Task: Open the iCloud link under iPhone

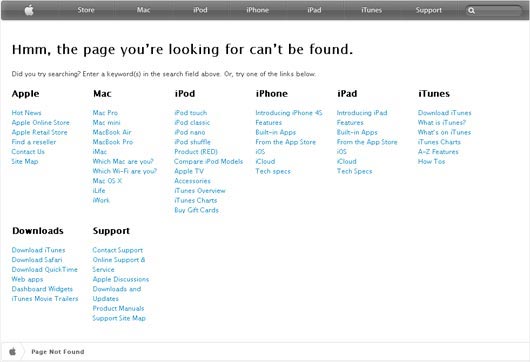Action: tap(265, 162)
